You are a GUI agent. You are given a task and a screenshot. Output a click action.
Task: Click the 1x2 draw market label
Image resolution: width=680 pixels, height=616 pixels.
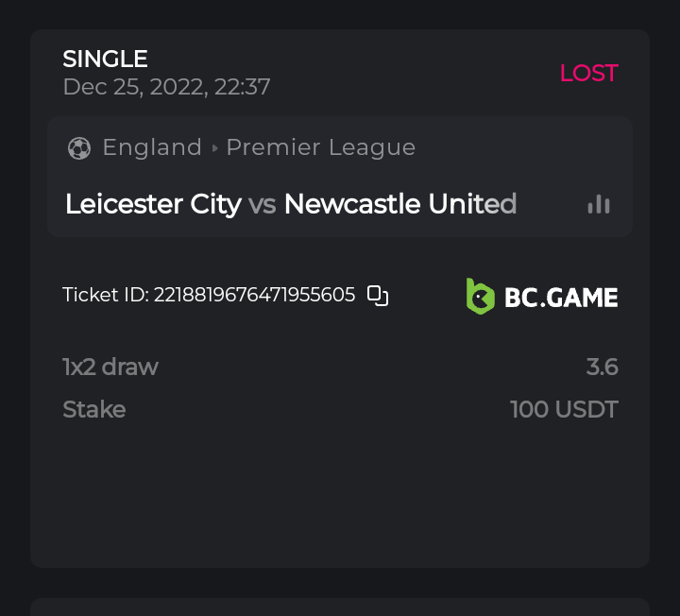[x=110, y=367]
